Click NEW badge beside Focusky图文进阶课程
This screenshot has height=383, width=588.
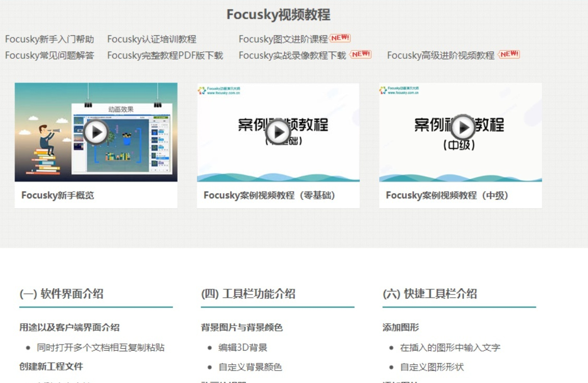[x=340, y=38]
